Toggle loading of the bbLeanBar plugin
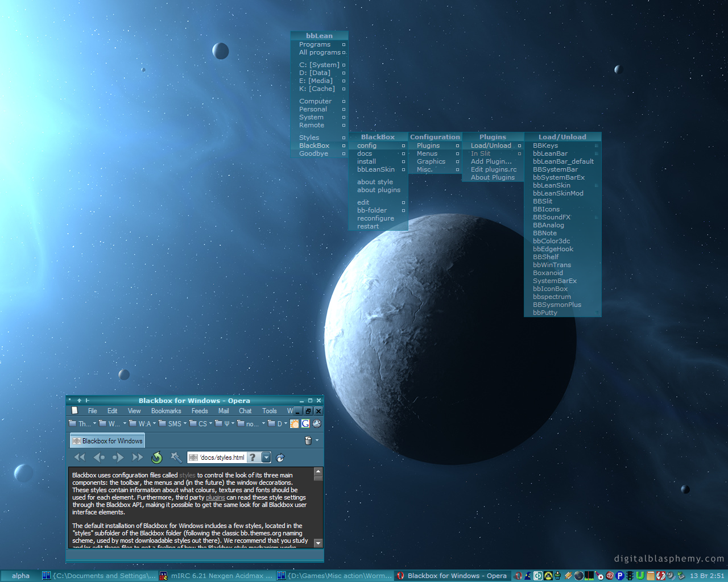 tap(562, 153)
